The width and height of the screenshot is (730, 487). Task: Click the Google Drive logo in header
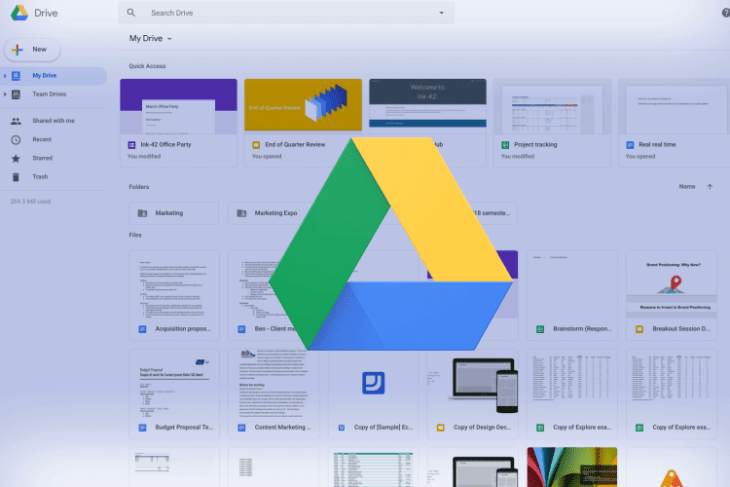click(19, 13)
